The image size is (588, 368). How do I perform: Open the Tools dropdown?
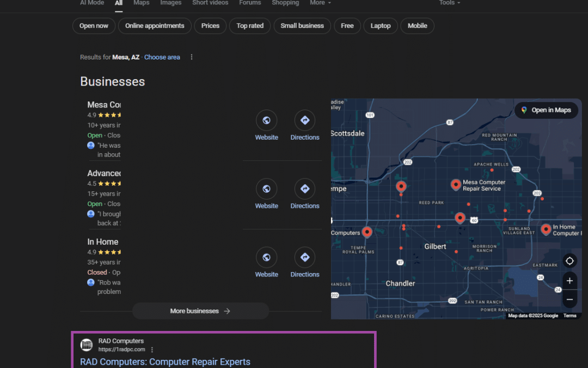point(449,3)
